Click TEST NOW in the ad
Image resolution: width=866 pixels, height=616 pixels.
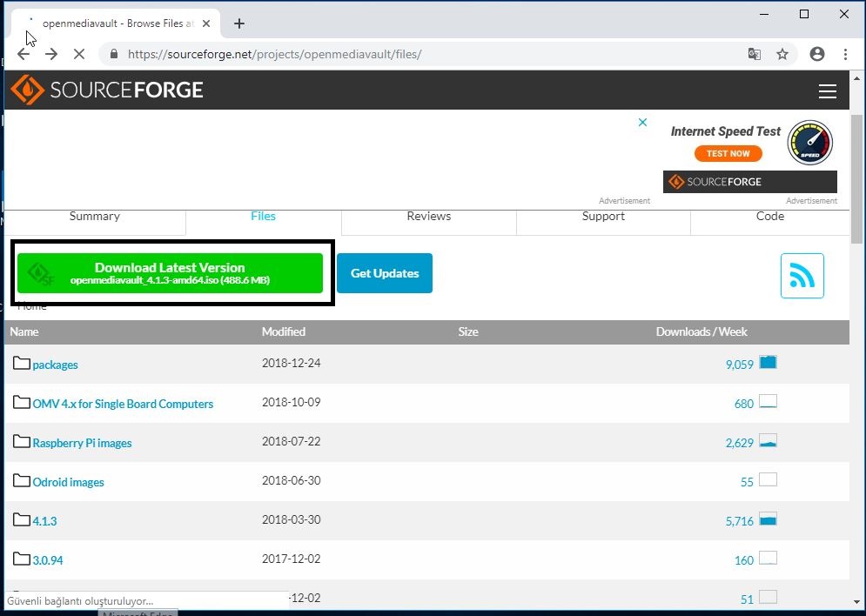[x=728, y=153]
